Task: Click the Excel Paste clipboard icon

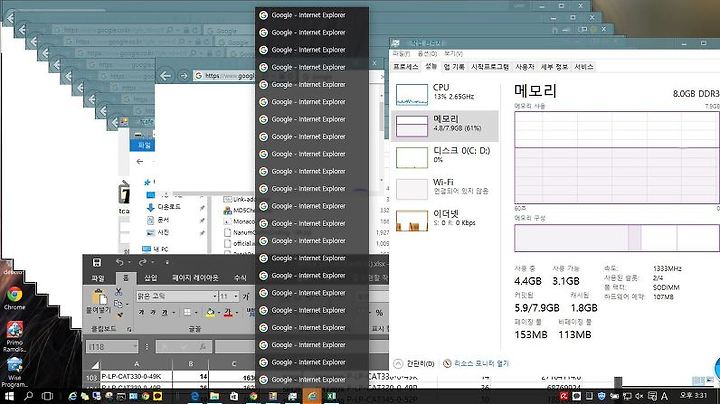Action: pos(99,297)
